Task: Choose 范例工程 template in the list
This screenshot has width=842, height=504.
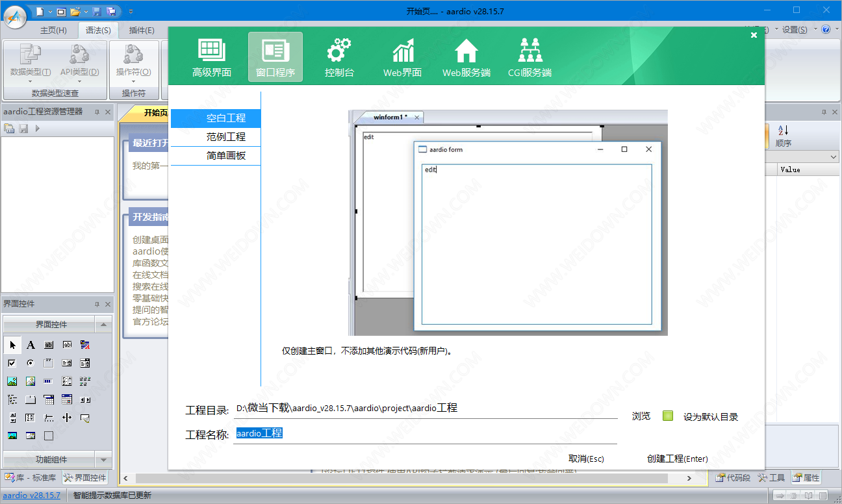Action: tap(215, 137)
